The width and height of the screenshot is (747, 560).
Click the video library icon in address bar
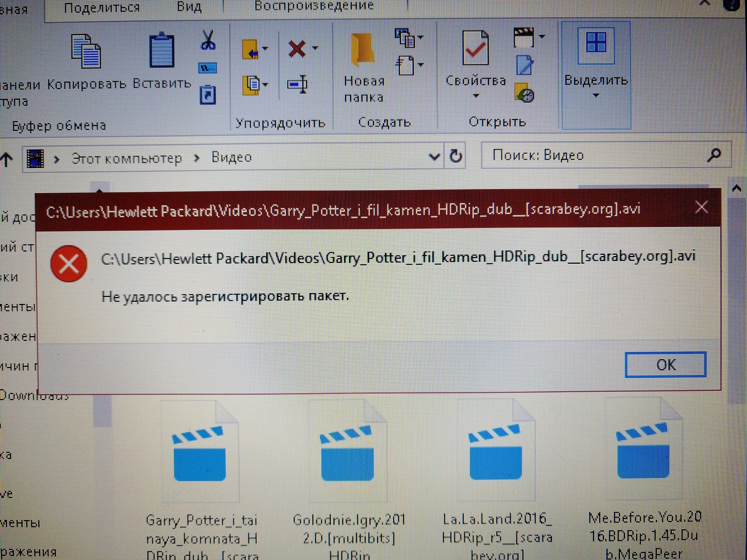pos(36,159)
